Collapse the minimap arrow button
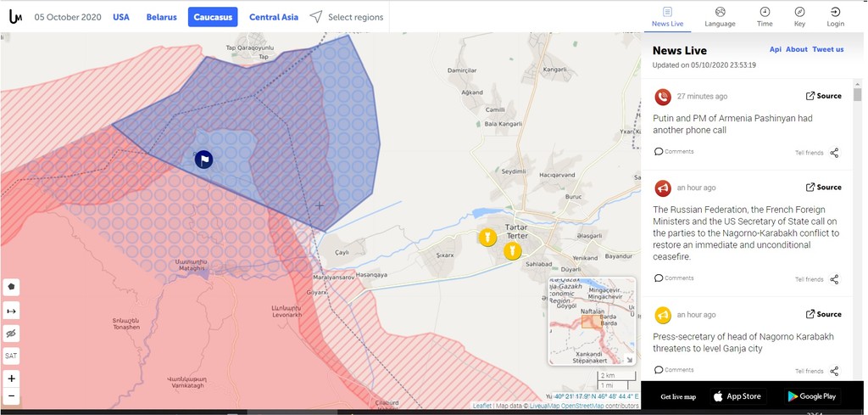 click(x=630, y=360)
